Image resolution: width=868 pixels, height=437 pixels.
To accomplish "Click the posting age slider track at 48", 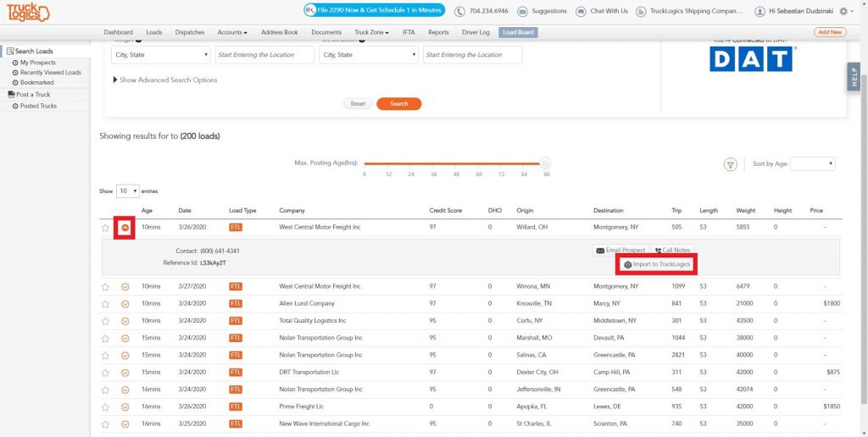I will (x=456, y=163).
